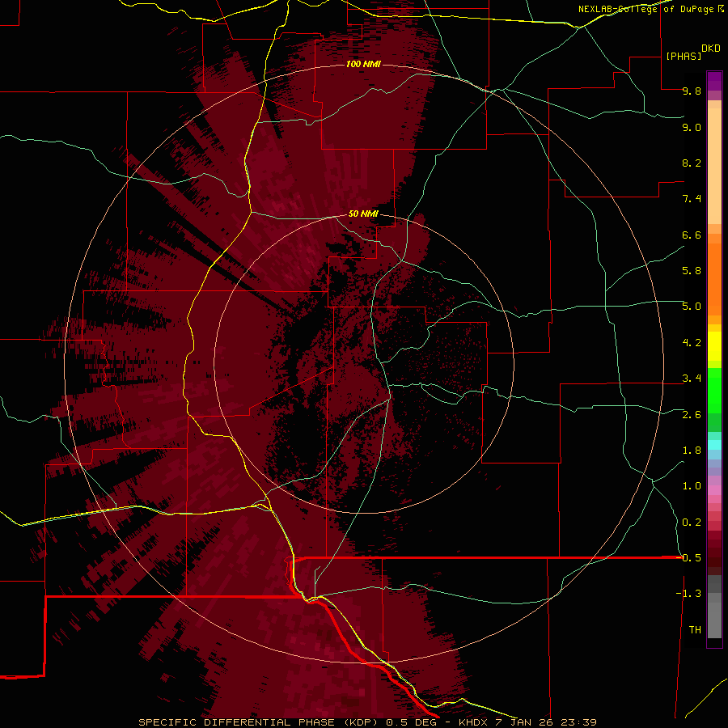728x728 pixels.
Task: Select the pink band of the color bar
Action: tap(714, 490)
